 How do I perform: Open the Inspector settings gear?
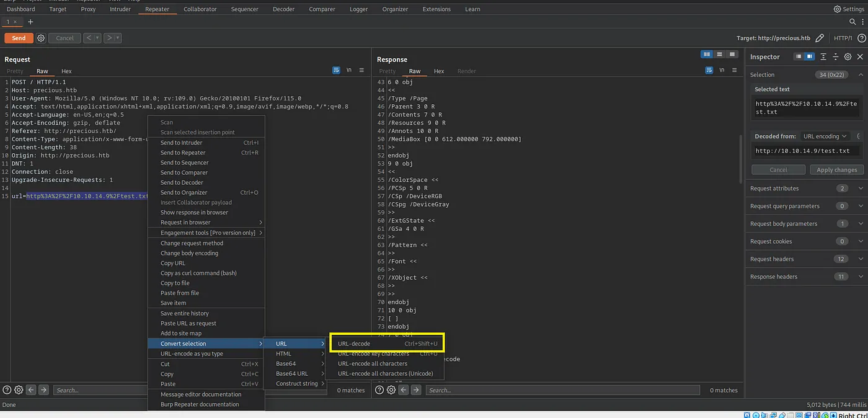(x=848, y=56)
